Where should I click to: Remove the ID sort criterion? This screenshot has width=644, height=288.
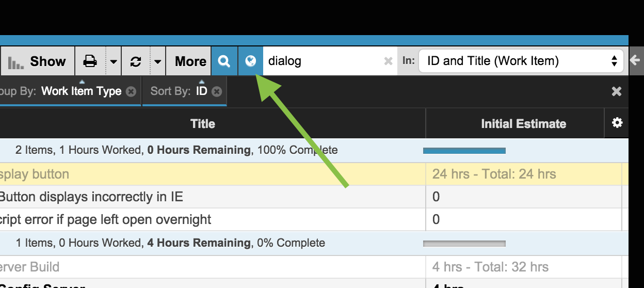[x=217, y=91]
